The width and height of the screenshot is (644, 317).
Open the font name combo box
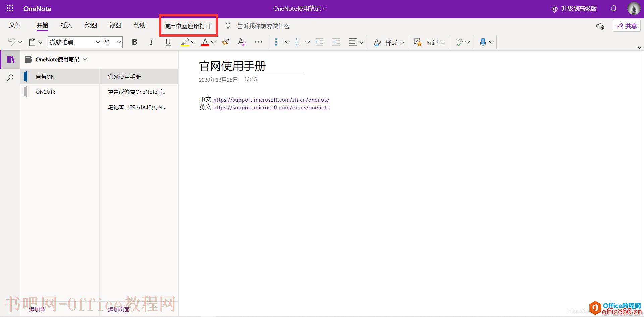click(74, 42)
